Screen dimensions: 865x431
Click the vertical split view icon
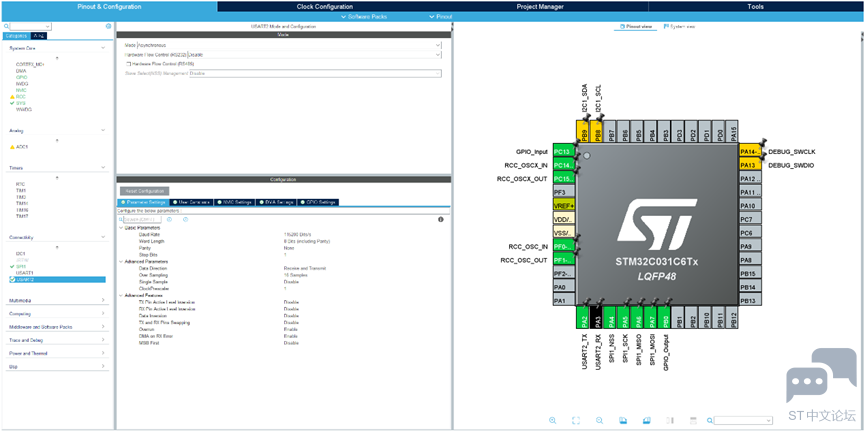pos(670,421)
